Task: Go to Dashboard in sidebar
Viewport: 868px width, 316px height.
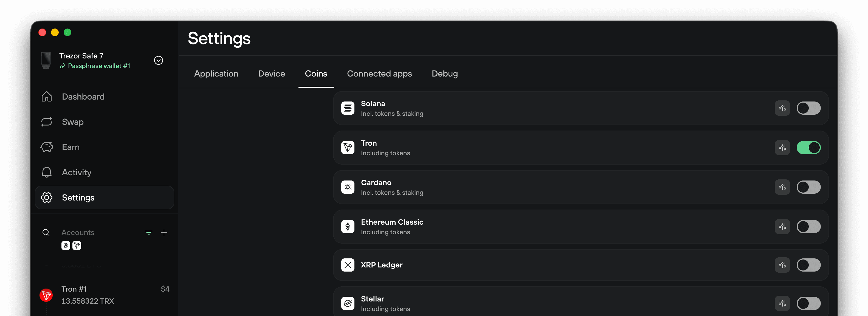Action: (105, 97)
